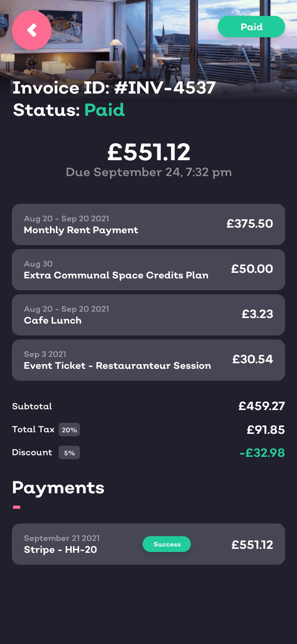The image size is (297, 644).
Task: Tap the green Success status badge
Action: click(x=167, y=544)
